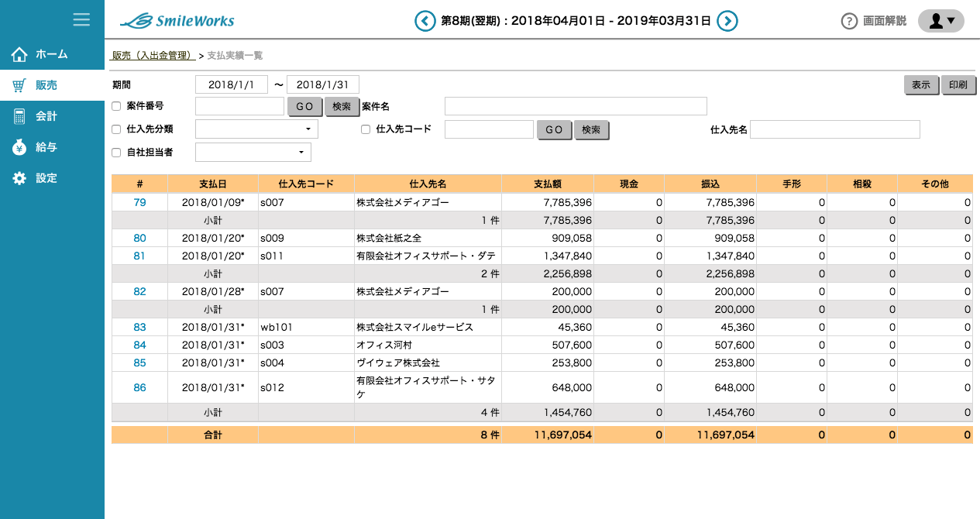
Task: Open ホーム menu label
Action: tap(52, 54)
